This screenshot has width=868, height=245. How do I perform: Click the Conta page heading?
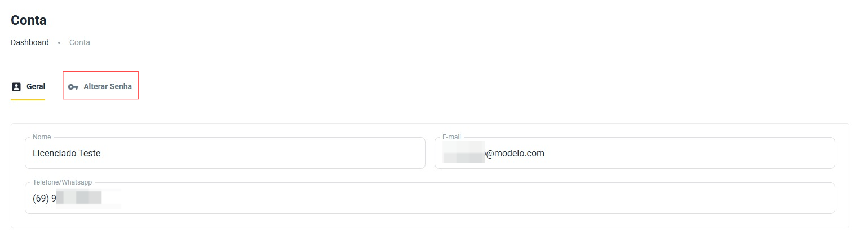tap(29, 21)
